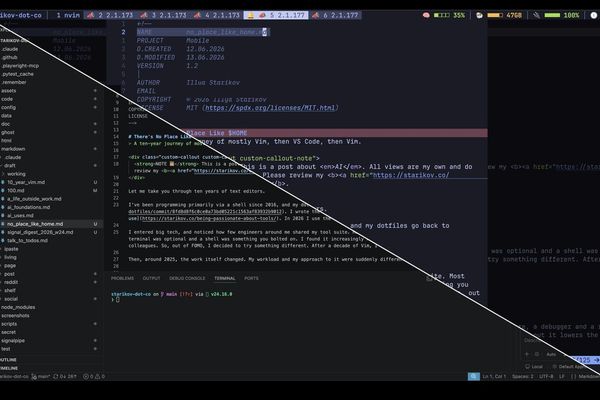
Task: Expand the working folder chevron
Action: click(3, 174)
